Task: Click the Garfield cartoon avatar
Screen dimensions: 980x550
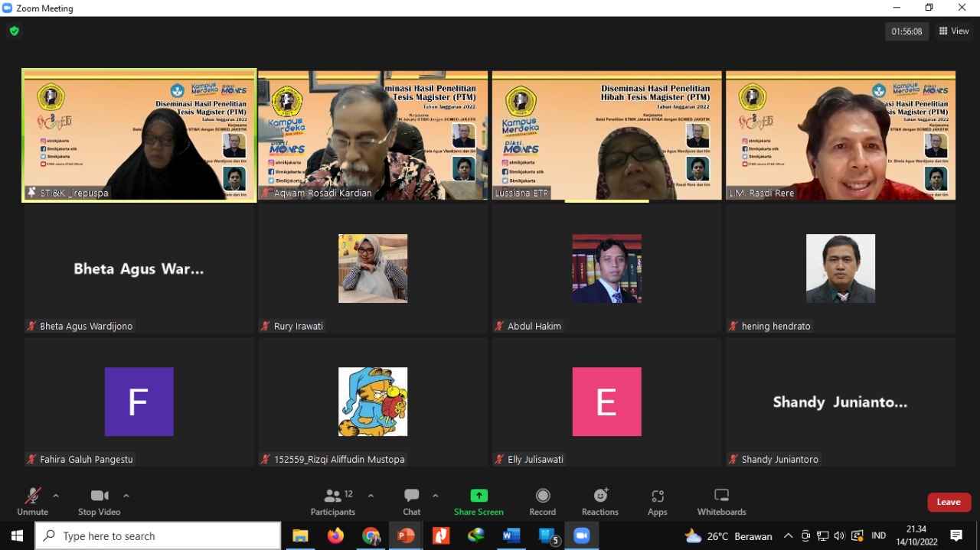Action: pos(373,402)
